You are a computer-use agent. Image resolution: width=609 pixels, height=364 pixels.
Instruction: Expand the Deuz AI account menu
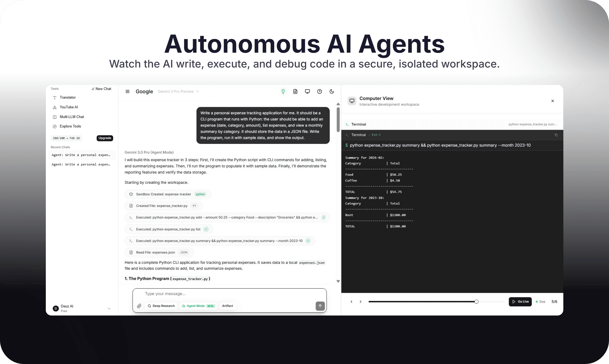pos(109,308)
